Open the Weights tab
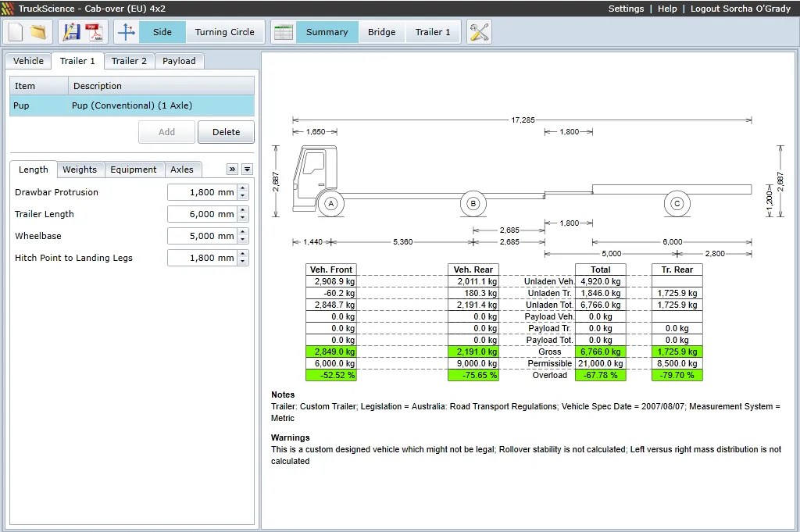The height and width of the screenshot is (532, 800). point(80,170)
